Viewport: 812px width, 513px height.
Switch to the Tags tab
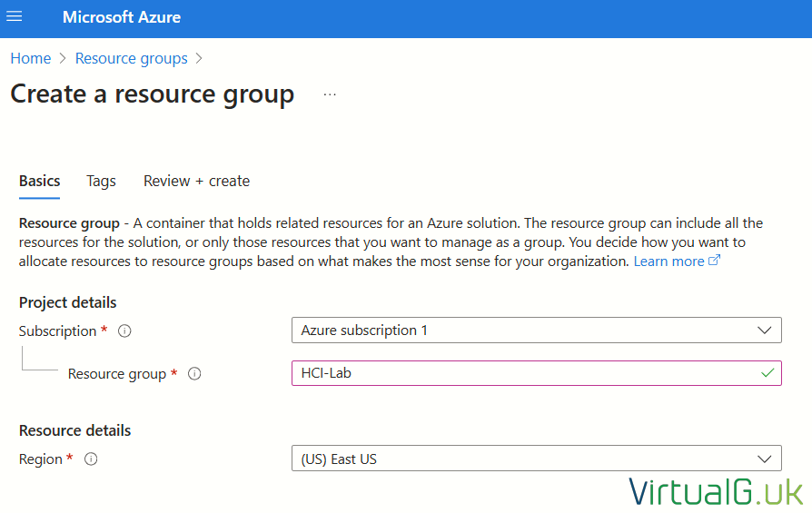(x=101, y=182)
